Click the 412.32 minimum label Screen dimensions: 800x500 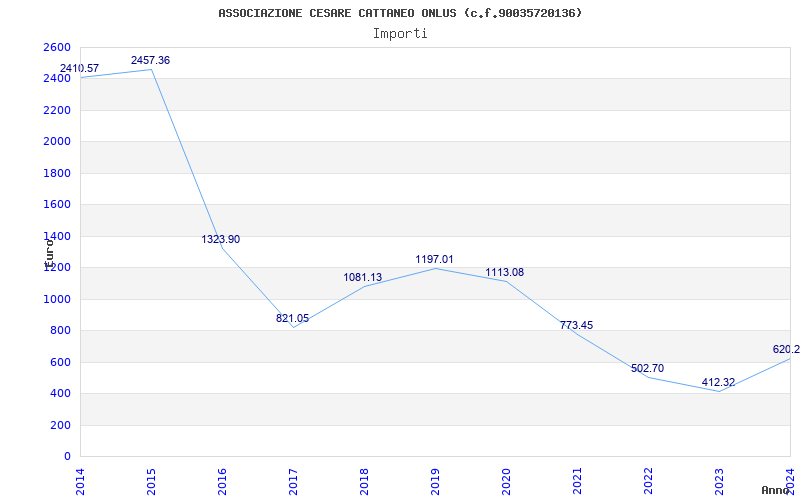(718, 382)
